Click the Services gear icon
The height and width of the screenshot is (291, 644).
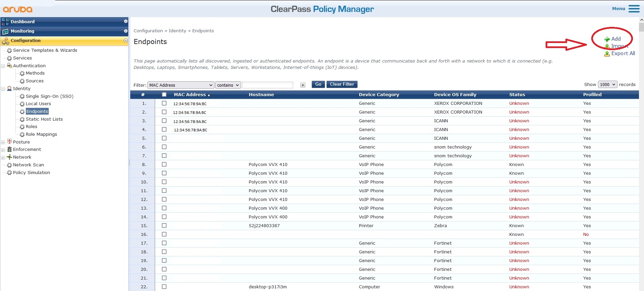coord(9,58)
